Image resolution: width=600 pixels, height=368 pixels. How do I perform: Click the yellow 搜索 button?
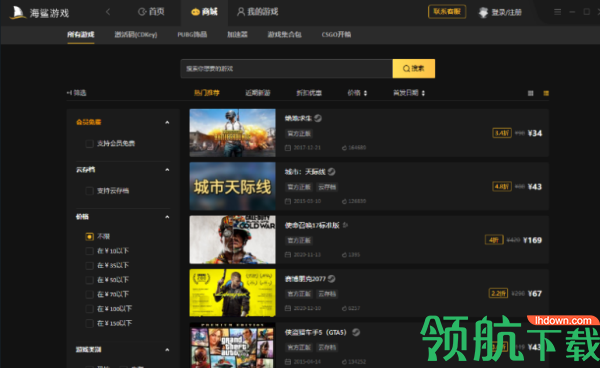point(414,68)
